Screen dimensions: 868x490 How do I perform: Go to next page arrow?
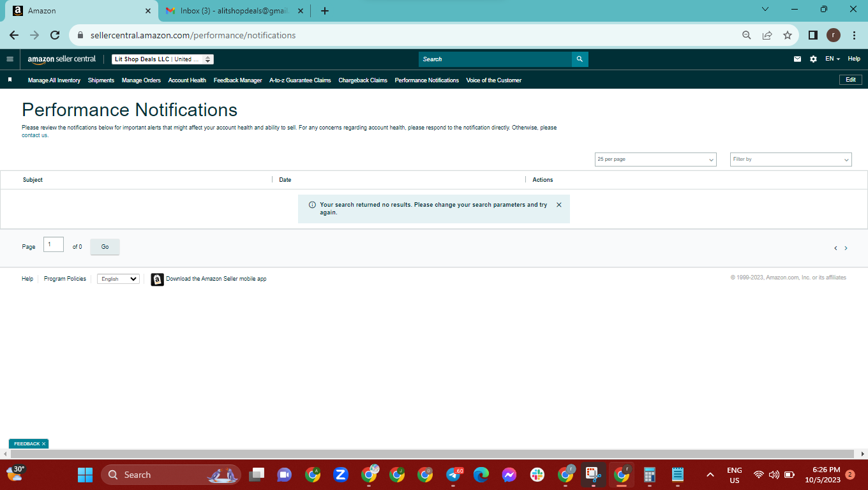[846, 248]
